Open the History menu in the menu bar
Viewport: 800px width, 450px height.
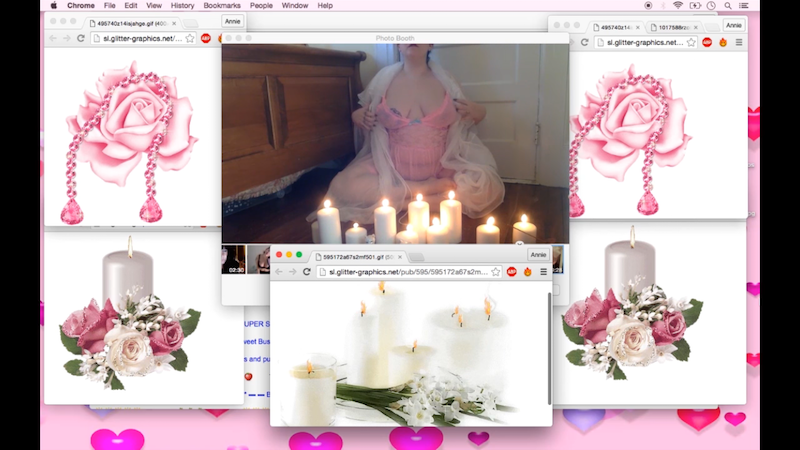point(182,5)
